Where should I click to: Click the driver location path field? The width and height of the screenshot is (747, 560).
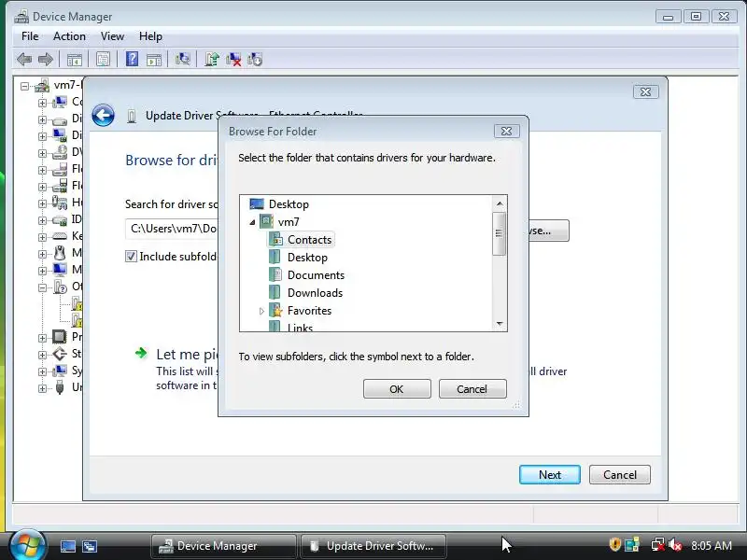[x=172, y=229]
